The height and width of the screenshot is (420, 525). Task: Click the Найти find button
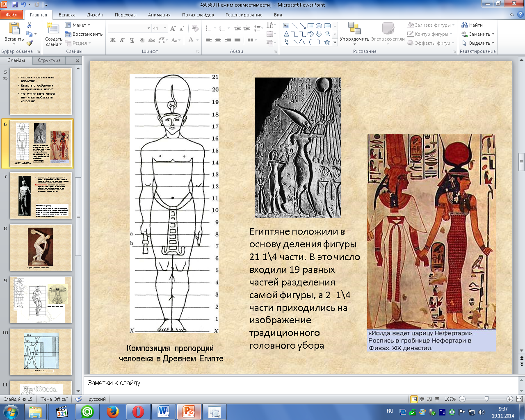(x=472, y=25)
